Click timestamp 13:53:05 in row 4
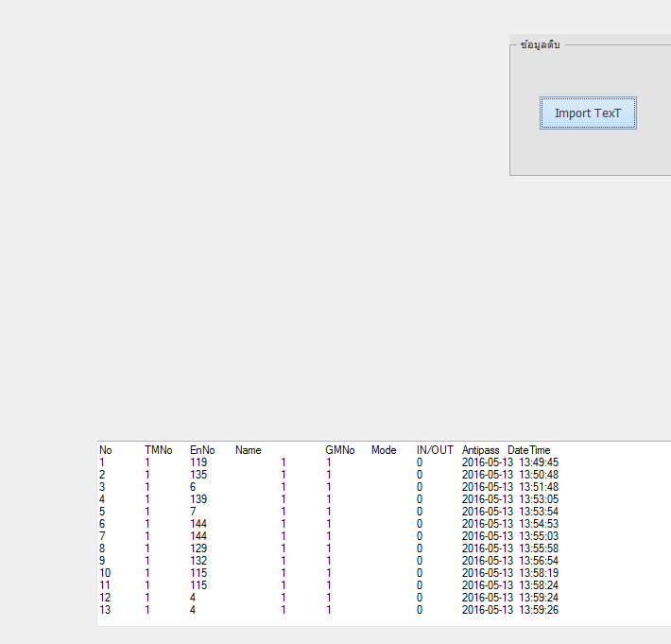 click(539, 499)
